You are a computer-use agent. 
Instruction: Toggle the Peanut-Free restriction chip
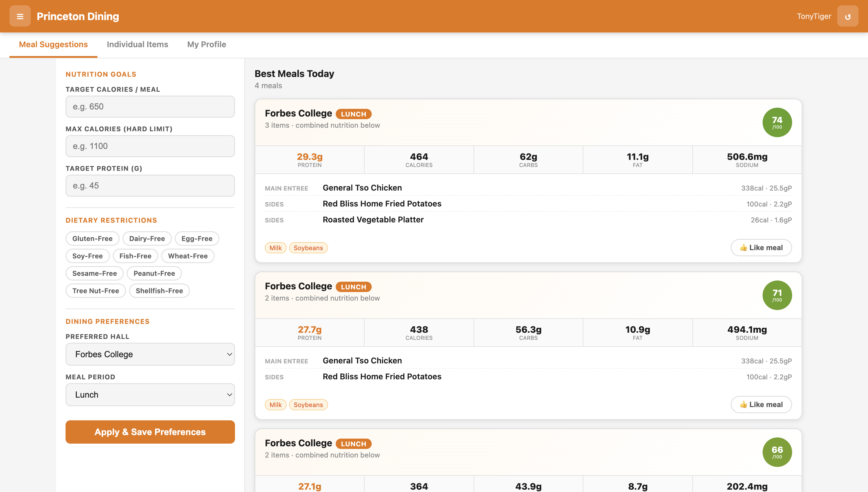pos(154,273)
